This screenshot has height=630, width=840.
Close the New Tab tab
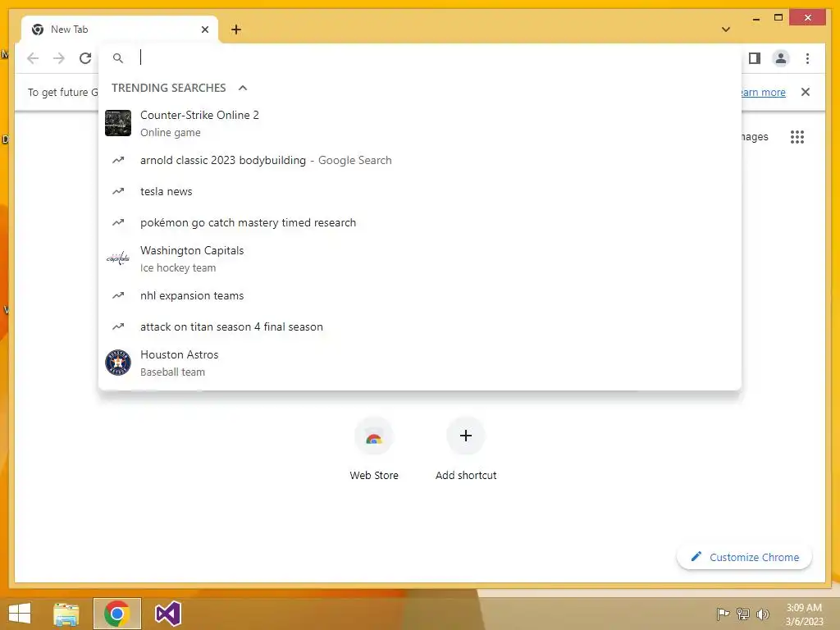point(205,30)
